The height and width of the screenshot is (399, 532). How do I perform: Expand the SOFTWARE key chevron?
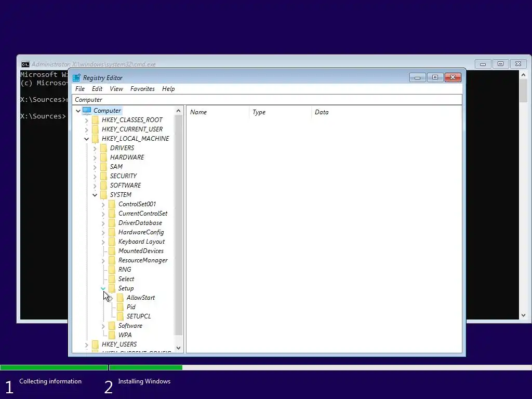[x=95, y=185]
